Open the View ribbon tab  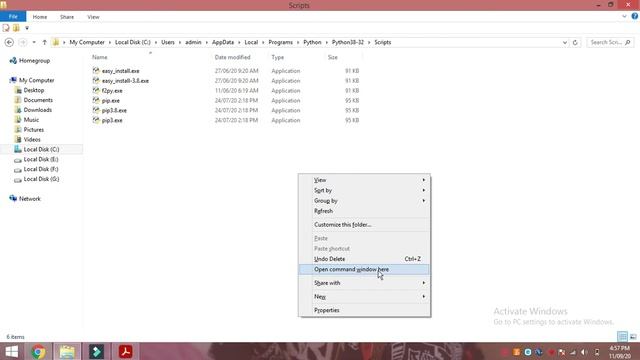pos(93,17)
